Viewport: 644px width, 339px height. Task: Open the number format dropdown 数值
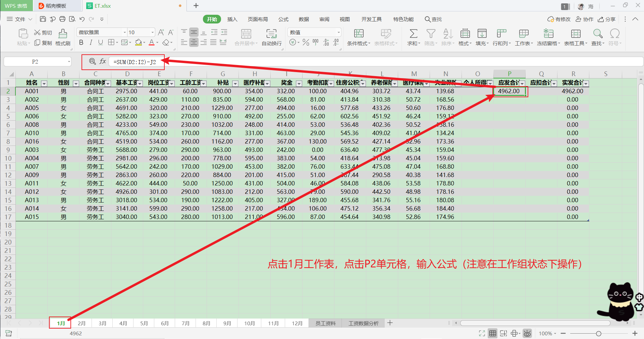(339, 33)
